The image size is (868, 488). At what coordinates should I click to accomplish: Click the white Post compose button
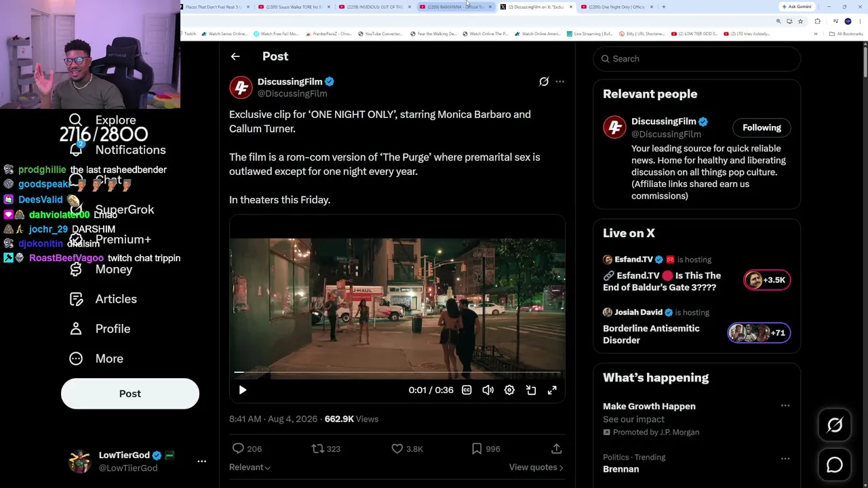[x=130, y=394]
